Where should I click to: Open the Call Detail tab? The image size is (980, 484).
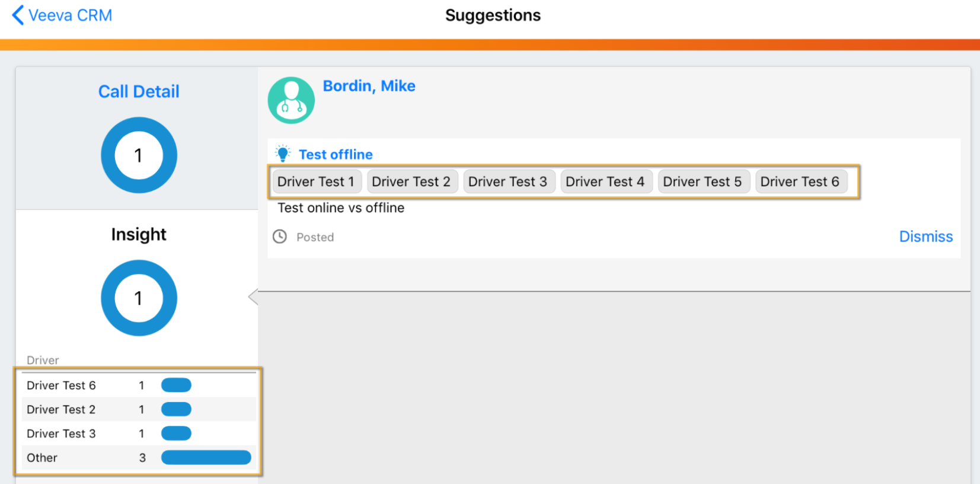(x=139, y=91)
